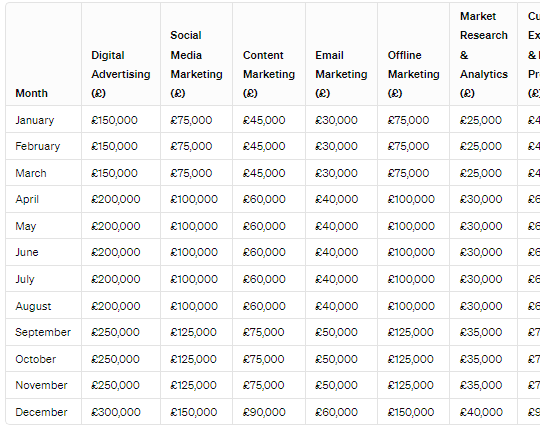The image size is (540, 431).
Task: Select the Offline Marketing column header
Action: pos(413,74)
